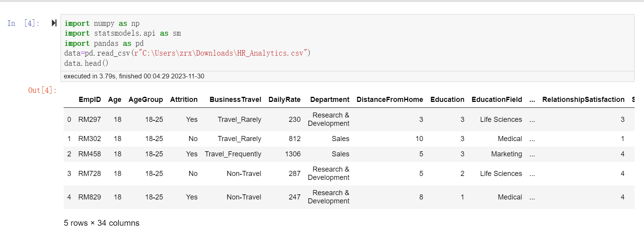This screenshot has width=644, height=232.
Task: Click the In [4] prompt label
Action: point(23,23)
